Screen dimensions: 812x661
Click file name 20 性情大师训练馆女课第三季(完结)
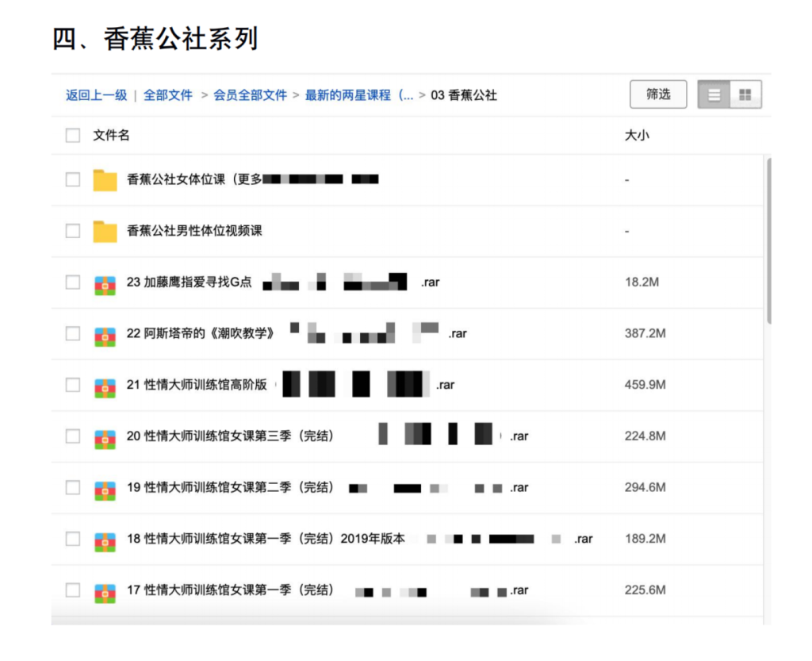click(x=327, y=436)
